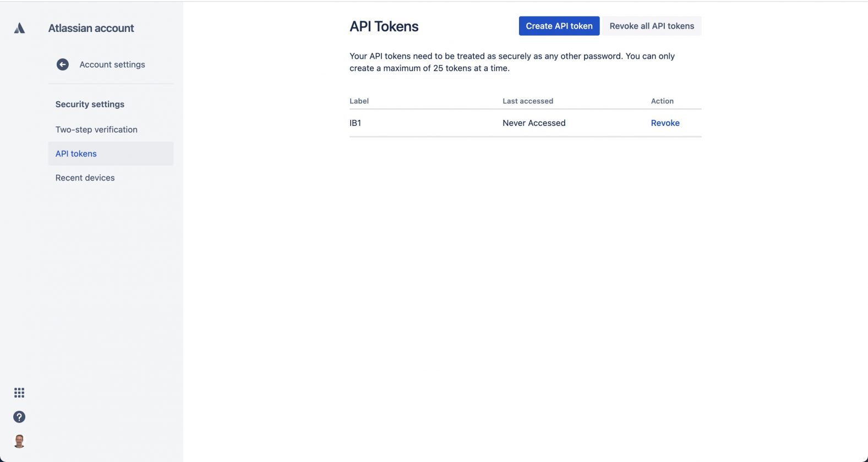868x462 pixels.
Task: Click the Security settings heading
Action: tap(90, 105)
